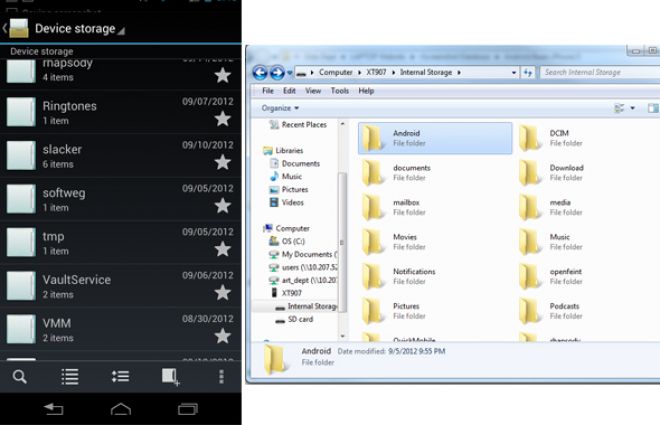Open the Tools menu
This screenshot has height=425, width=660.
tap(340, 90)
